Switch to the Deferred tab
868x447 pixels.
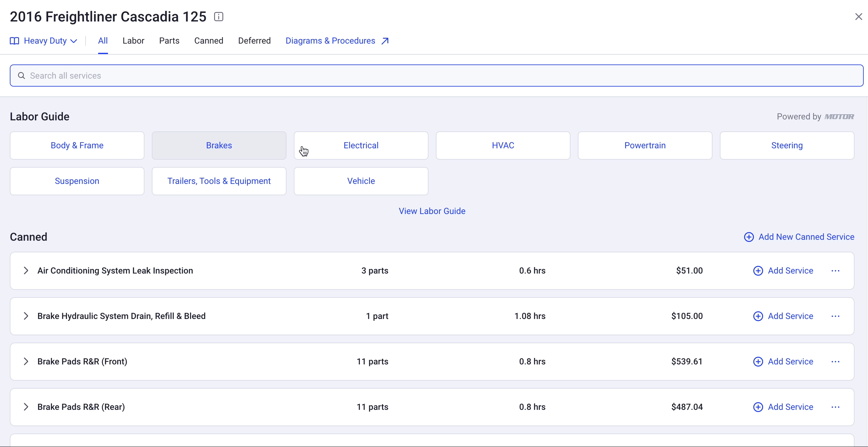(254, 41)
